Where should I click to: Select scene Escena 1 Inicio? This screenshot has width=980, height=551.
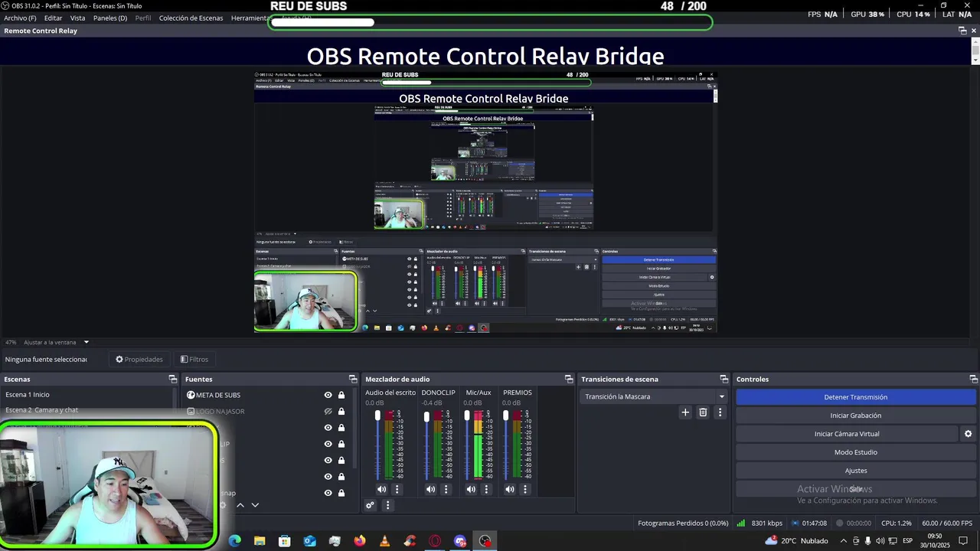88,395
